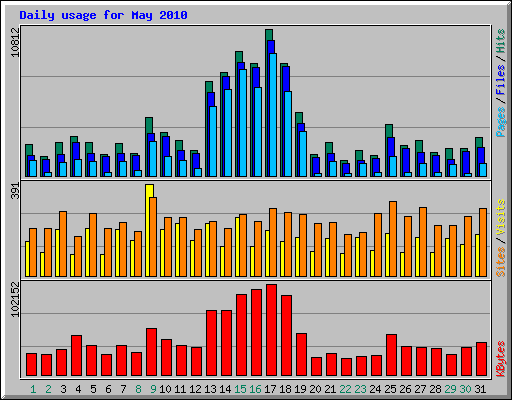This screenshot has width=512, height=400.
Task: Pick the orange Sites bar for day 31
Action: [483, 243]
